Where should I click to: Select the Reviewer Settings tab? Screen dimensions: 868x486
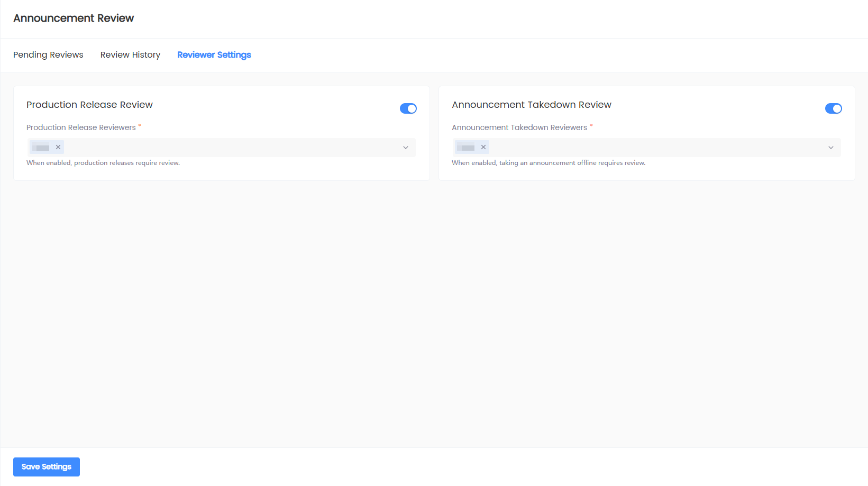click(214, 55)
